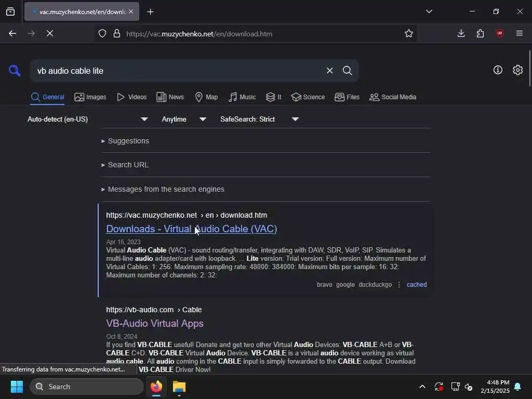Click the SearXNG magnifier logo
Image resolution: width=532 pixels, height=399 pixels.
point(15,71)
